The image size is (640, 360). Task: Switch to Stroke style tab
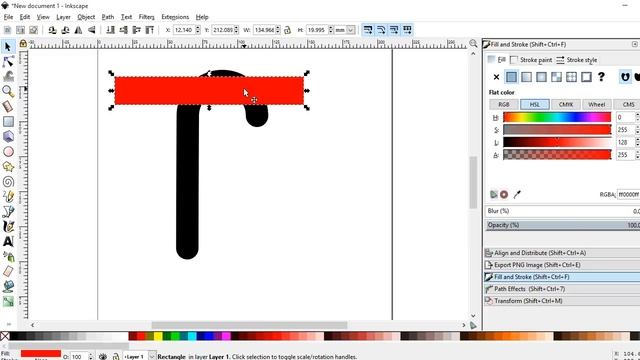577,60
